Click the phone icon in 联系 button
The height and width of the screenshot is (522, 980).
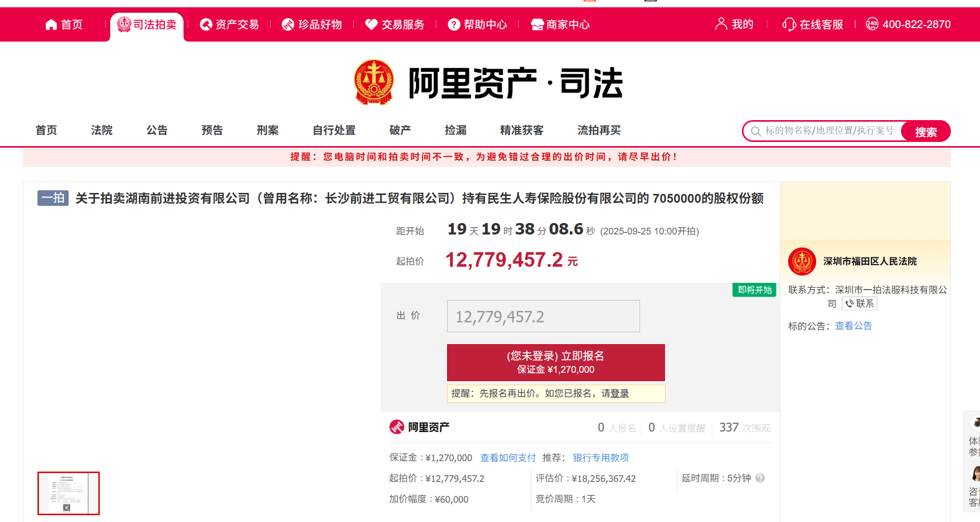(x=850, y=304)
